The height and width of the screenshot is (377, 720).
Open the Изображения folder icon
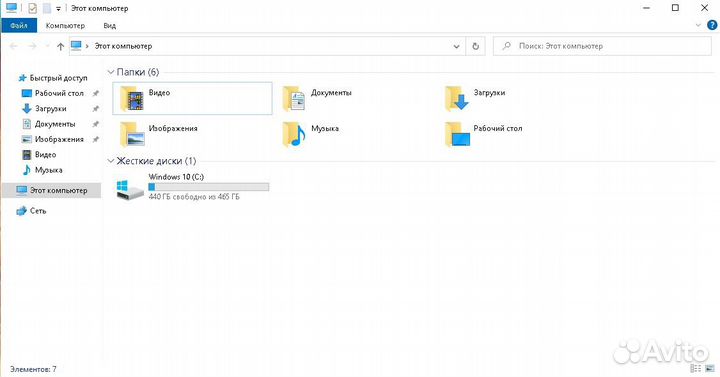(132, 134)
